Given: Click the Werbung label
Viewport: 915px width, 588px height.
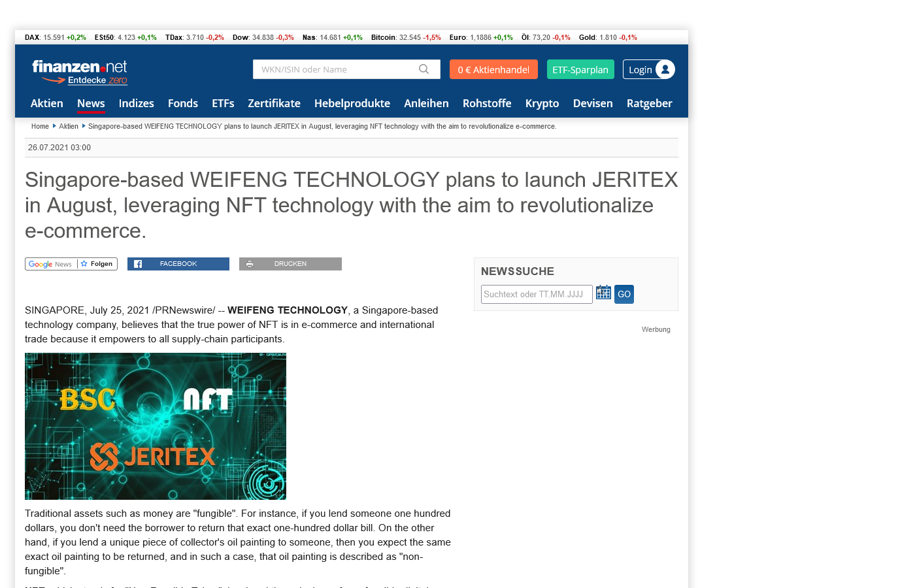Looking at the screenshot, I should click(x=656, y=329).
